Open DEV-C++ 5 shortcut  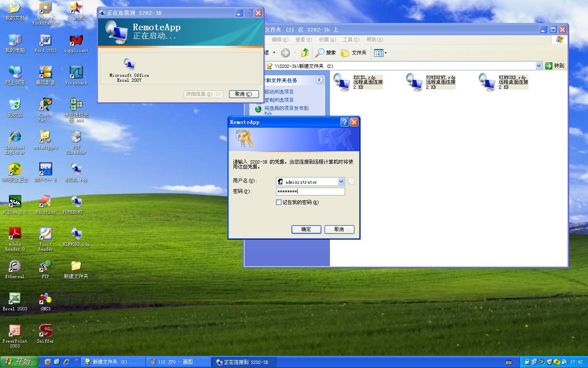click(x=45, y=172)
